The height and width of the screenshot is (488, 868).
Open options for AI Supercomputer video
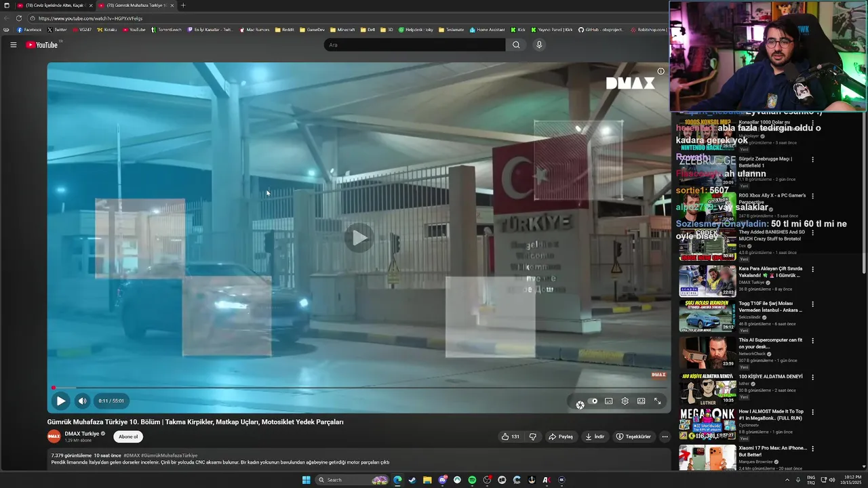click(812, 341)
